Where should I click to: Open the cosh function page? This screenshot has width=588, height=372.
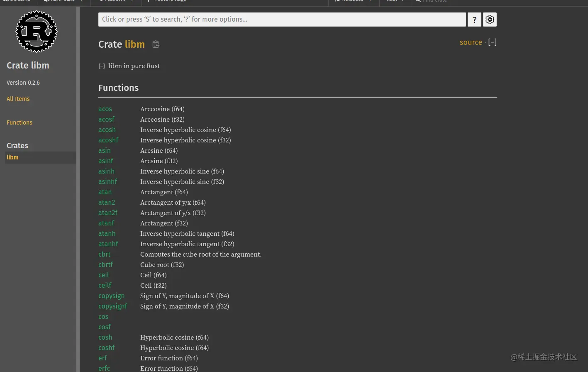[x=105, y=337]
